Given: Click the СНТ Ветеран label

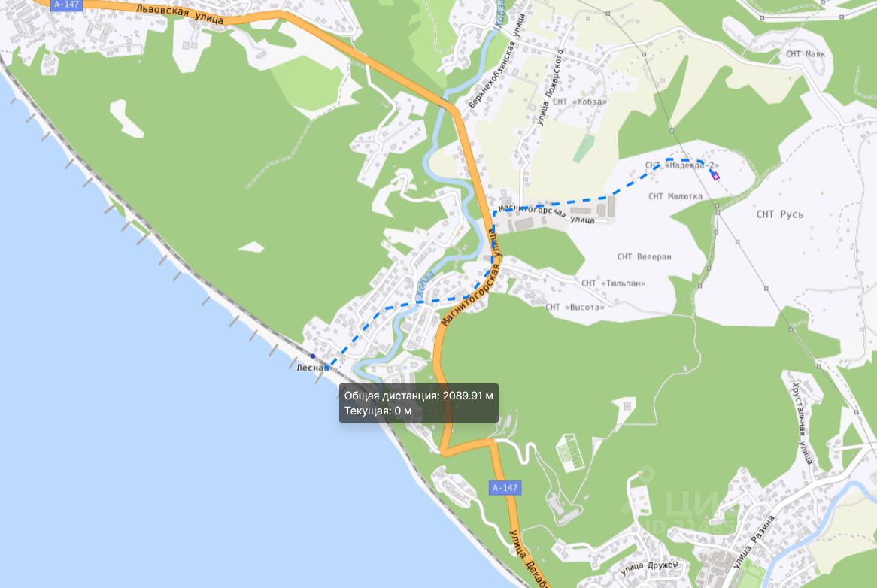Looking at the screenshot, I should pyautogui.click(x=645, y=256).
